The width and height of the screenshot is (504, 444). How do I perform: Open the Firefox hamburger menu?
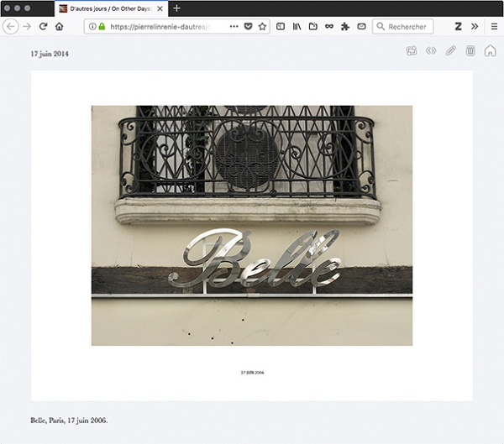point(493,27)
